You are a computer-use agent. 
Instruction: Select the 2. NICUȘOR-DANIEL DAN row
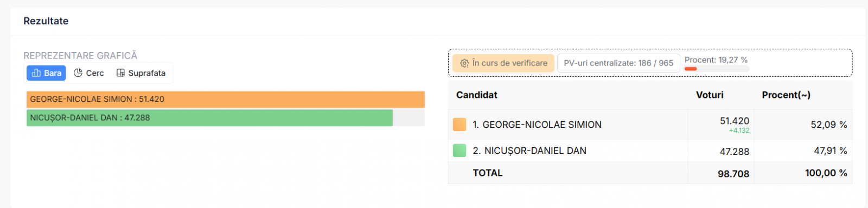[x=650, y=151]
